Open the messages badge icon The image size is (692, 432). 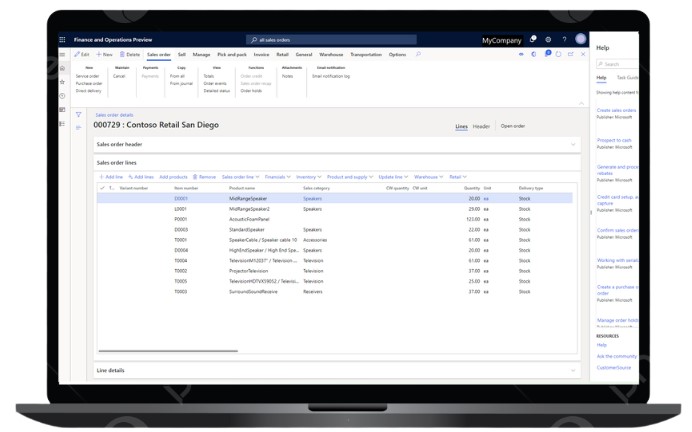[x=548, y=54]
